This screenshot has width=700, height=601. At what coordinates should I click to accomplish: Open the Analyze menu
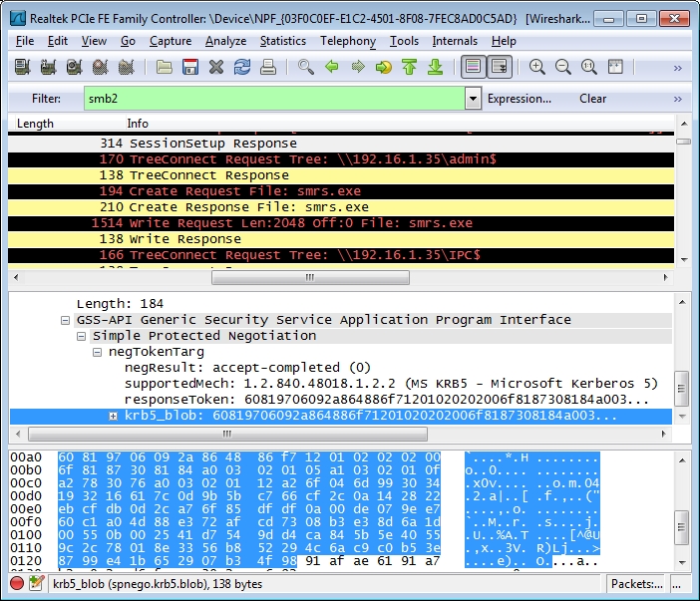tap(225, 41)
